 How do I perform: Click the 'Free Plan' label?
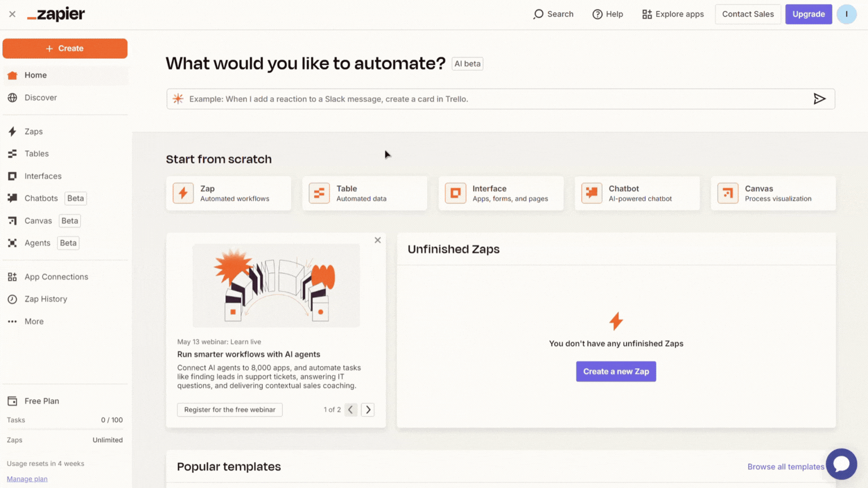pos(42,401)
